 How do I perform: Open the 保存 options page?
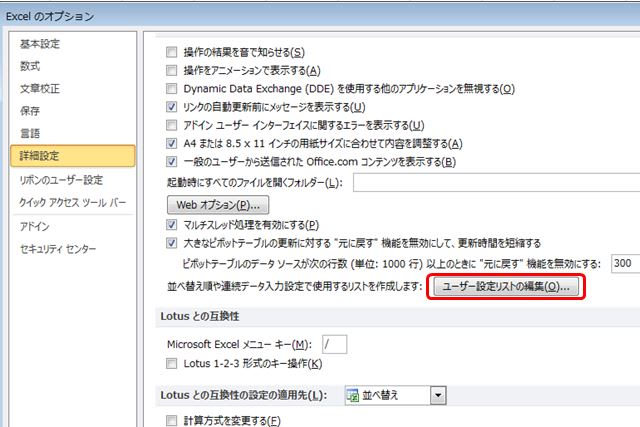(31, 111)
